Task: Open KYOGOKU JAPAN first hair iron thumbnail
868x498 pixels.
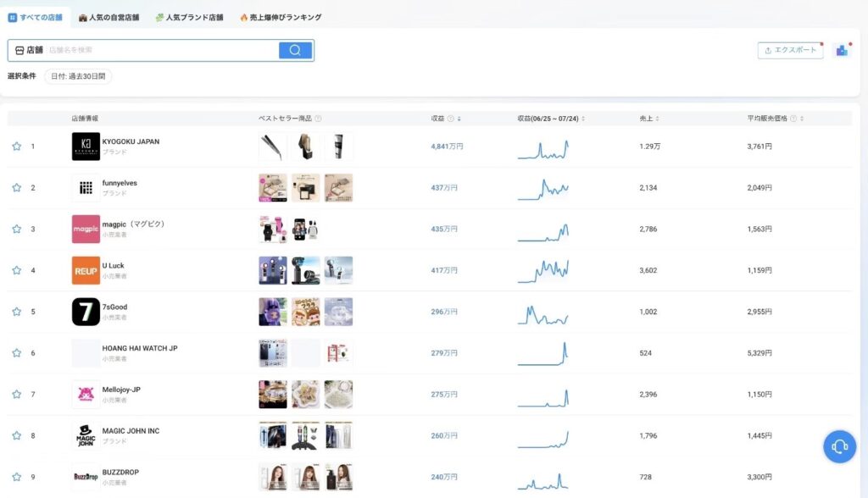Action: coord(273,147)
